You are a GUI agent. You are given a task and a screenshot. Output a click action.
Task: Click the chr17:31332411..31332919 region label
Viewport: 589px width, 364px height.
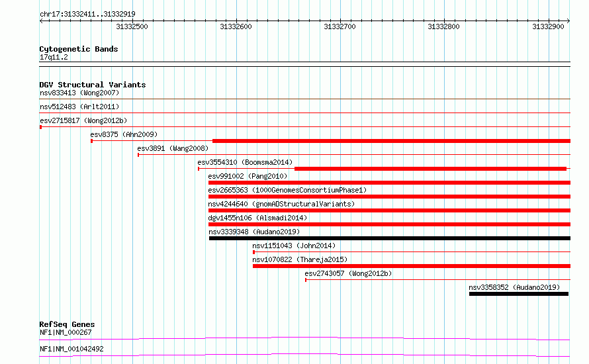(87, 15)
